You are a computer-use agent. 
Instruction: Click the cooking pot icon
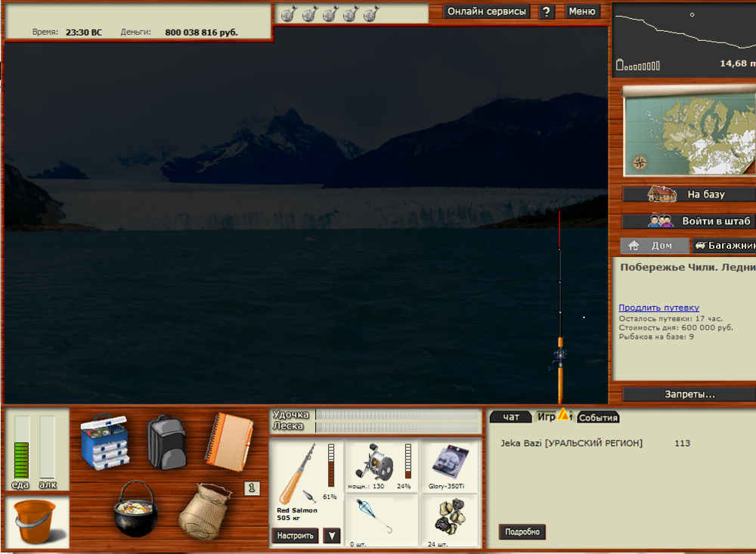pos(134,509)
